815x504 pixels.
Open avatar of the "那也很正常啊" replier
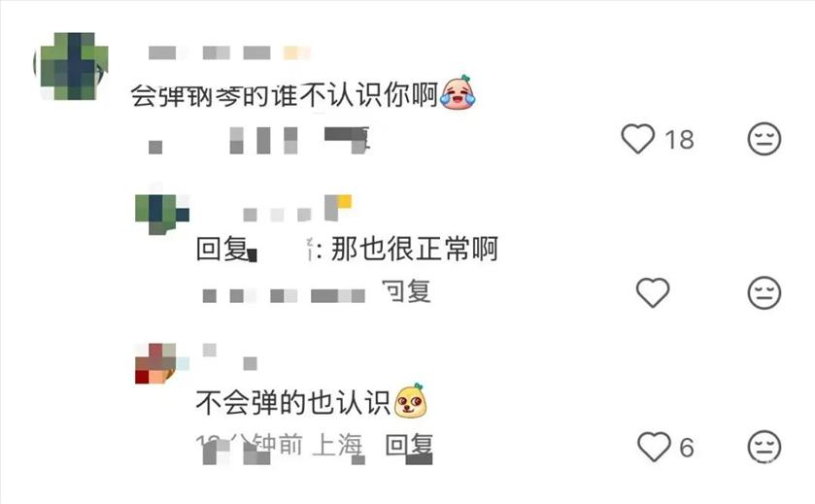click(x=161, y=214)
